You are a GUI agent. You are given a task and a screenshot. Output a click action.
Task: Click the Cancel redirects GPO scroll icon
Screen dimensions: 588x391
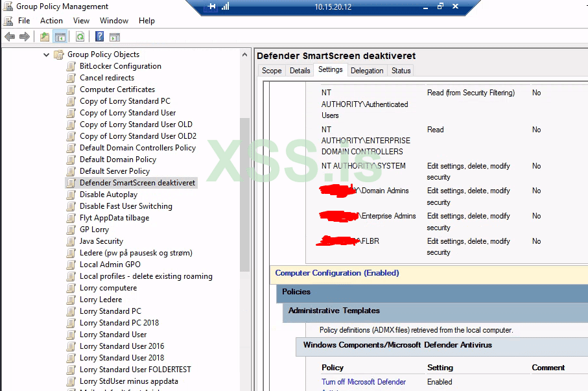point(71,78)
